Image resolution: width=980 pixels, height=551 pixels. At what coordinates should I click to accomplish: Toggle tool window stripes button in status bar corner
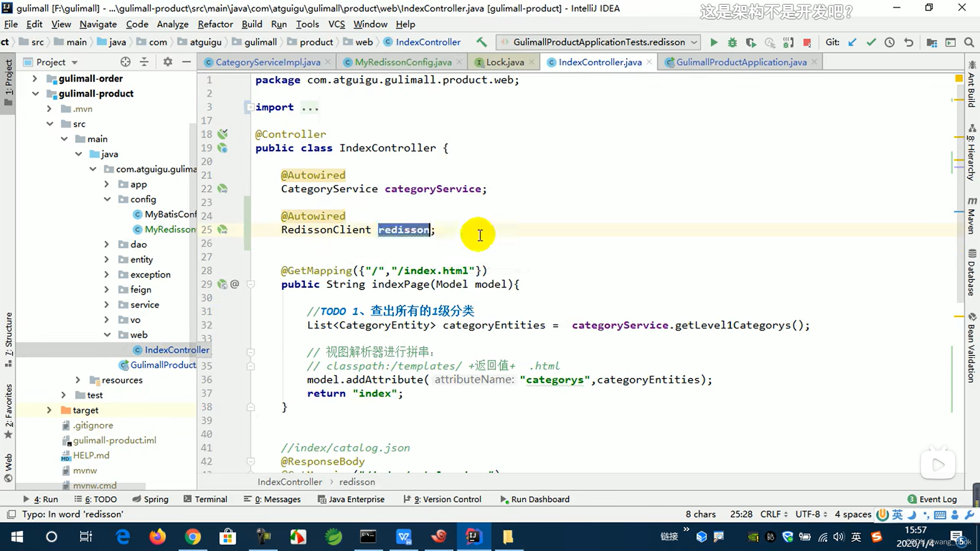11,514
